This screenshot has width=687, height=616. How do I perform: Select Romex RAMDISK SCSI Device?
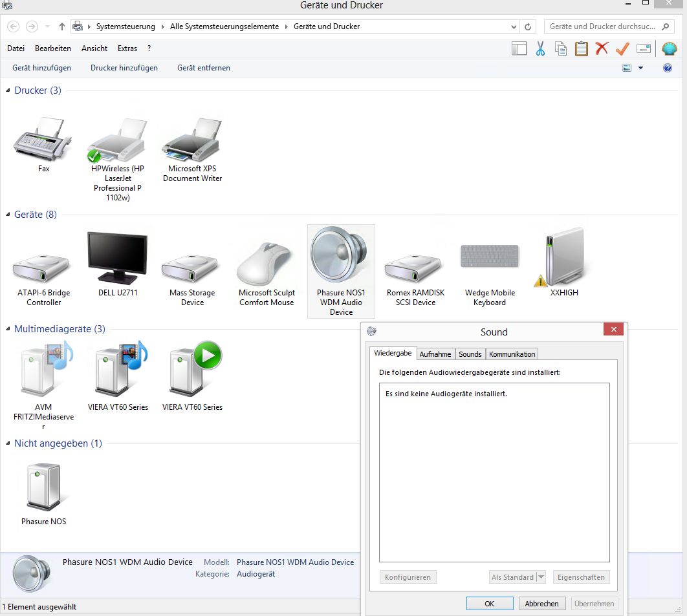point(415,270)
